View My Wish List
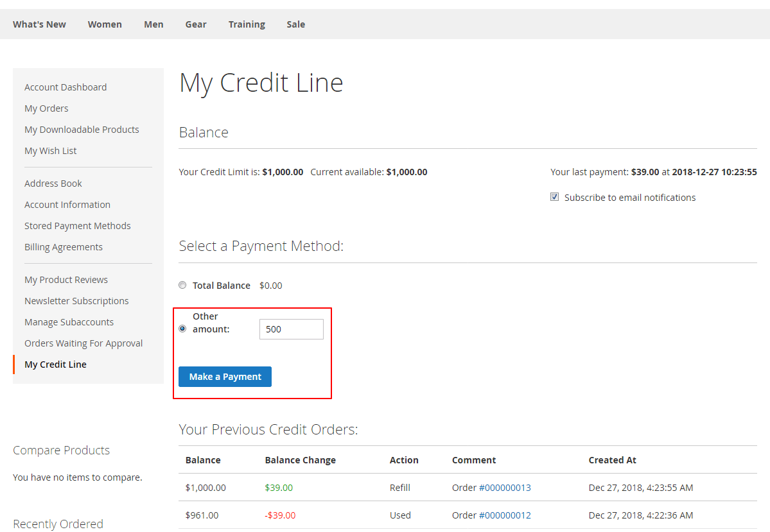Screen dimensions: 770x532 click(50, 150)
